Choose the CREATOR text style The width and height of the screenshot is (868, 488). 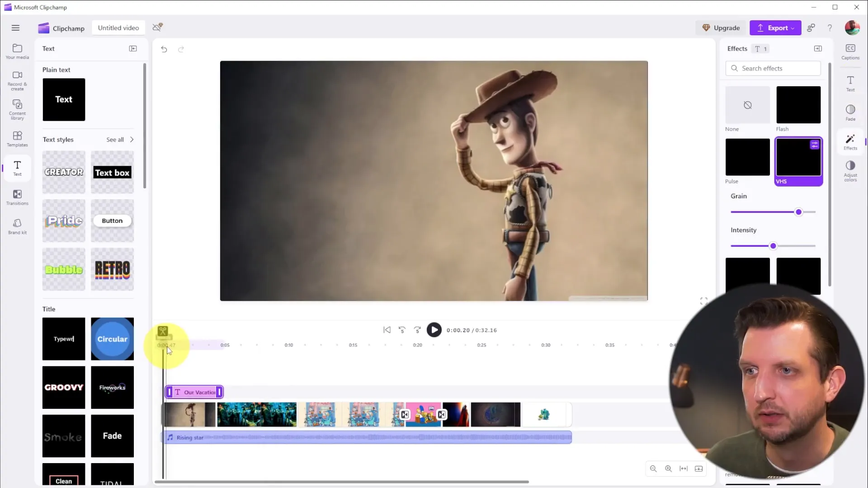tap(64, 172)
